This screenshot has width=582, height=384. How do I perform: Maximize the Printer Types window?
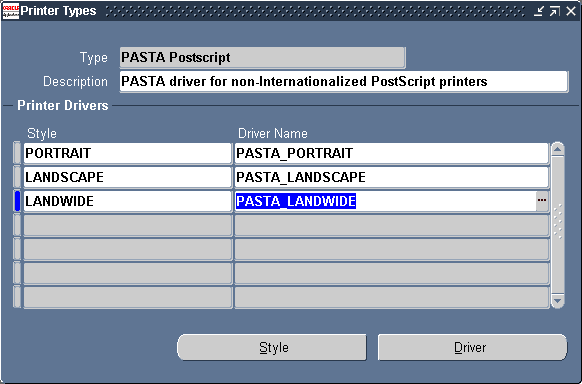point(555,11)
